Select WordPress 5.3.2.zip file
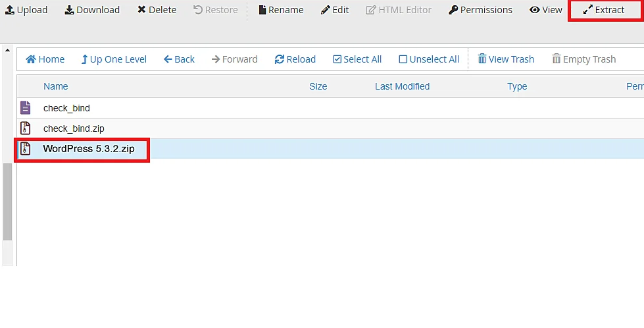This screenshot has height=328, width=644. 331,148
